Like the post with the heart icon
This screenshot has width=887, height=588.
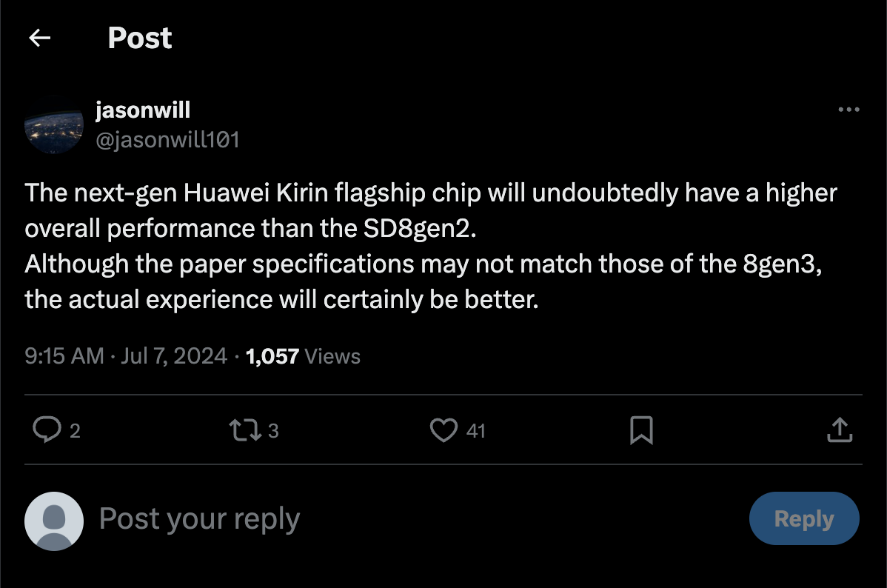pos(443,430)
